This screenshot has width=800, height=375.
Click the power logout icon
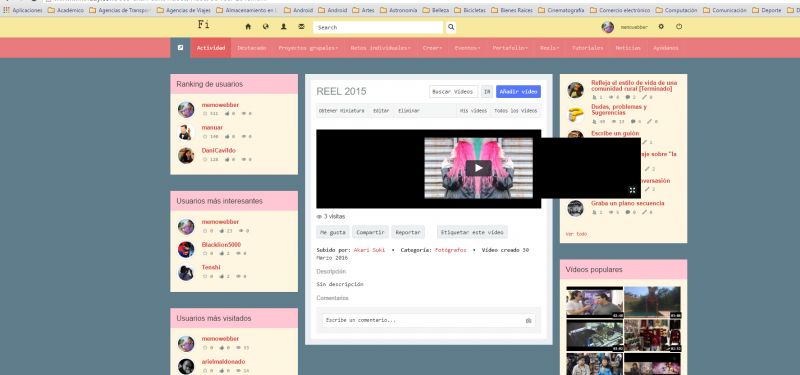click(679, 27)
